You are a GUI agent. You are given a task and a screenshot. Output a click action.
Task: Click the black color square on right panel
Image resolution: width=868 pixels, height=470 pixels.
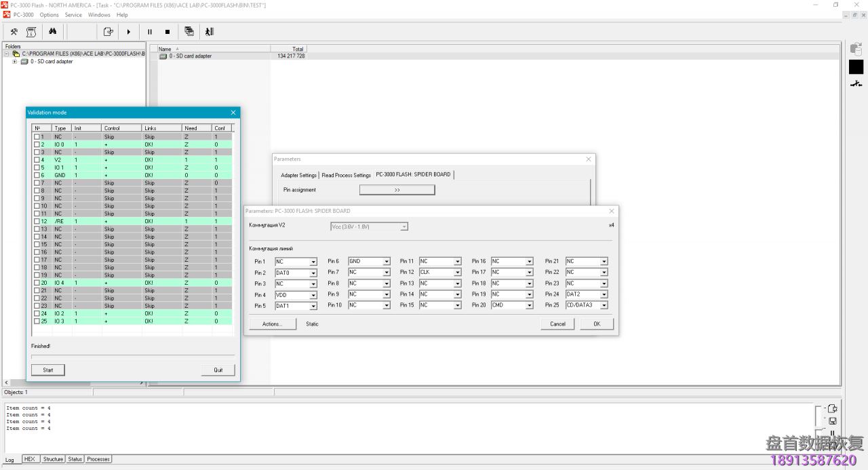856,66
